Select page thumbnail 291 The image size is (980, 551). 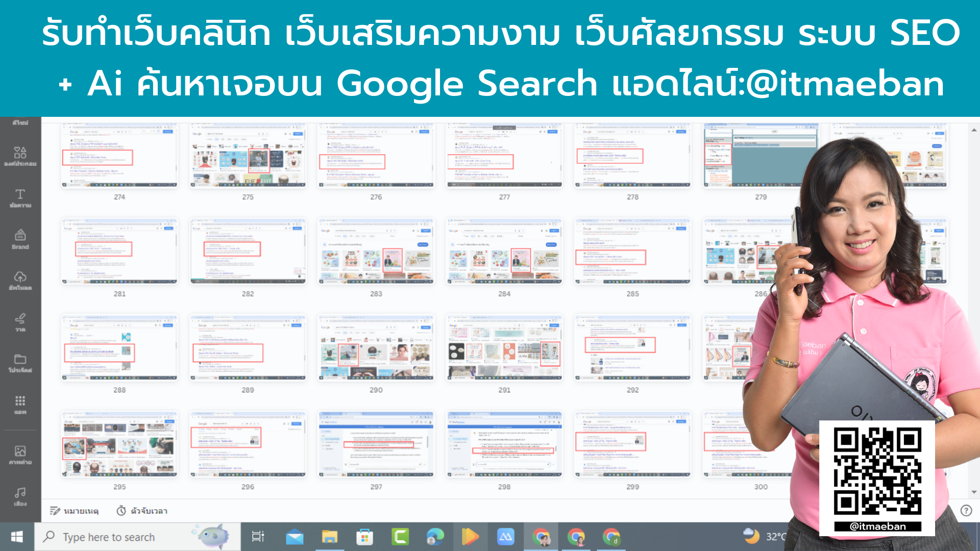tap(504, 348)
